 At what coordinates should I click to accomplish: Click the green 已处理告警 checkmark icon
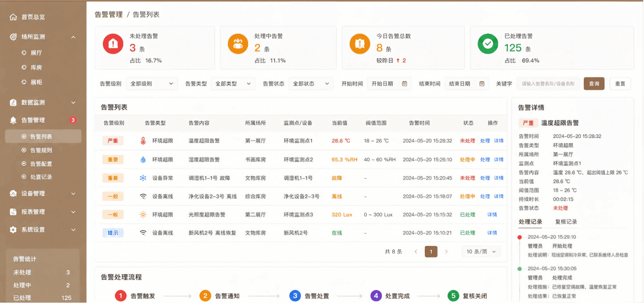488,44
